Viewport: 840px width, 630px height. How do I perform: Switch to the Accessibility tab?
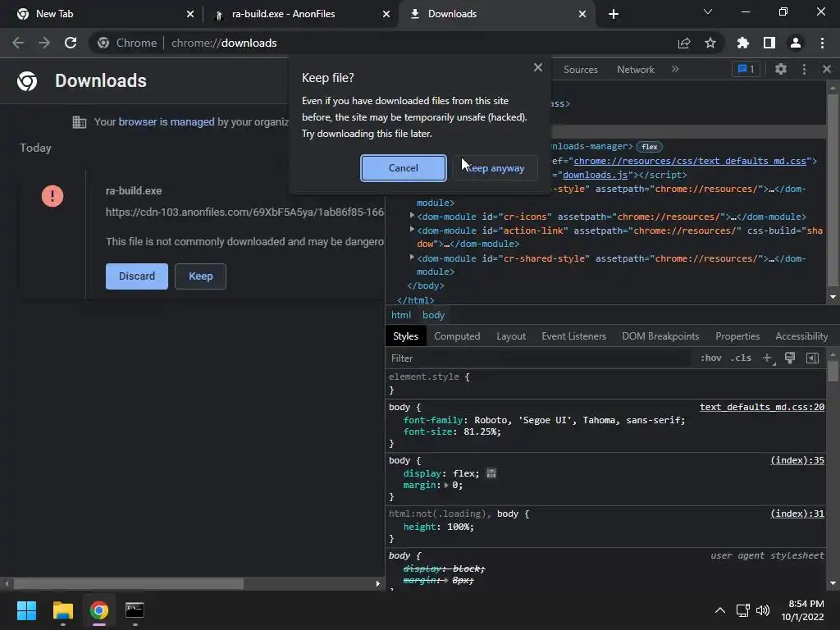[x=801, y=336]
